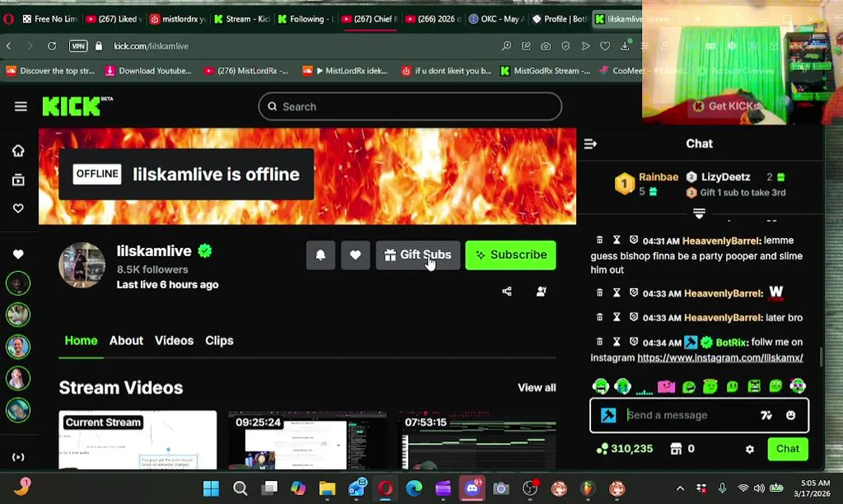Click delete icon on 04:31 AM message
This screenshot has height=504, width=843.
(599, 240)
